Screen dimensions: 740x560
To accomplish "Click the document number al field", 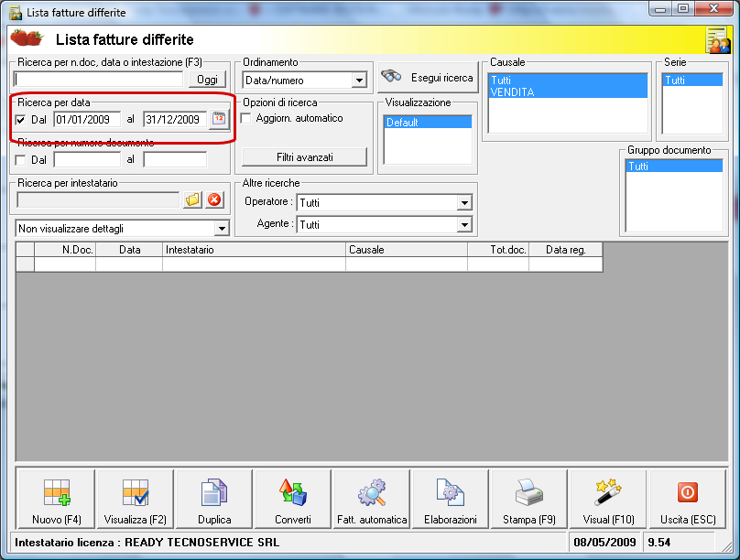I will click(175, 160).
